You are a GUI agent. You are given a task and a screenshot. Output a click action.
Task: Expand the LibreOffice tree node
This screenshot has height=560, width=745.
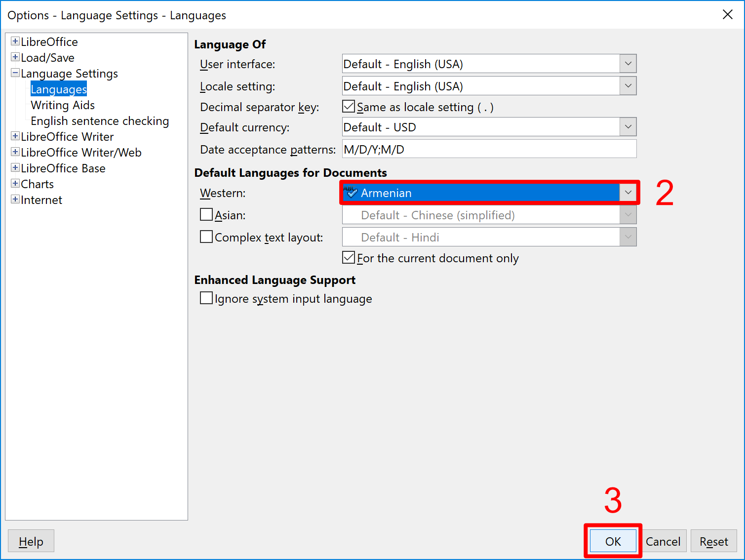(x=15, y=41)
